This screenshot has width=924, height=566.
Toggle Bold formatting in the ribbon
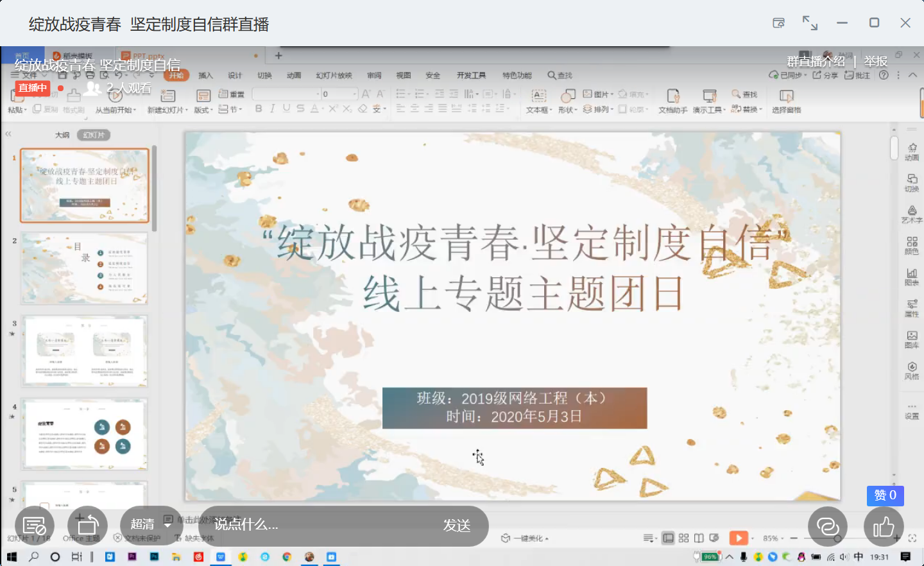coord(259,109)
